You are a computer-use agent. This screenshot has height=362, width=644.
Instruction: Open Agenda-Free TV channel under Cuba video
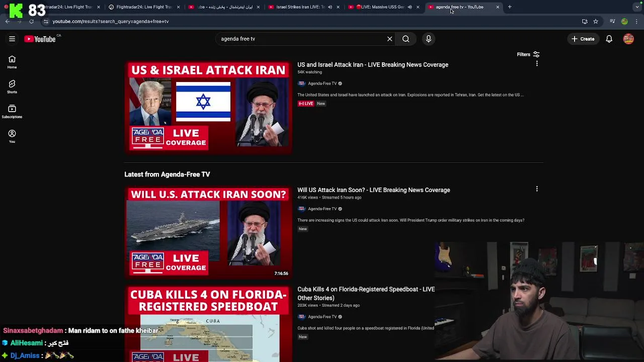[x=322, y=317]
